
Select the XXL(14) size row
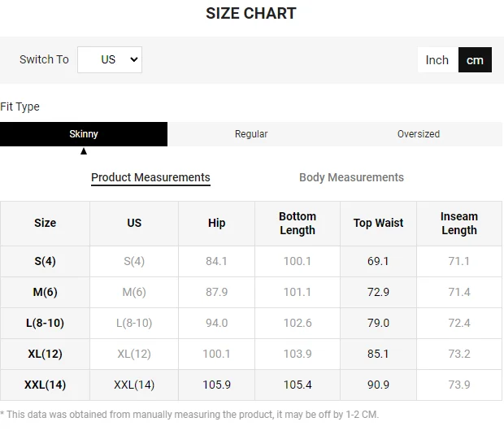tap(46, 385)
